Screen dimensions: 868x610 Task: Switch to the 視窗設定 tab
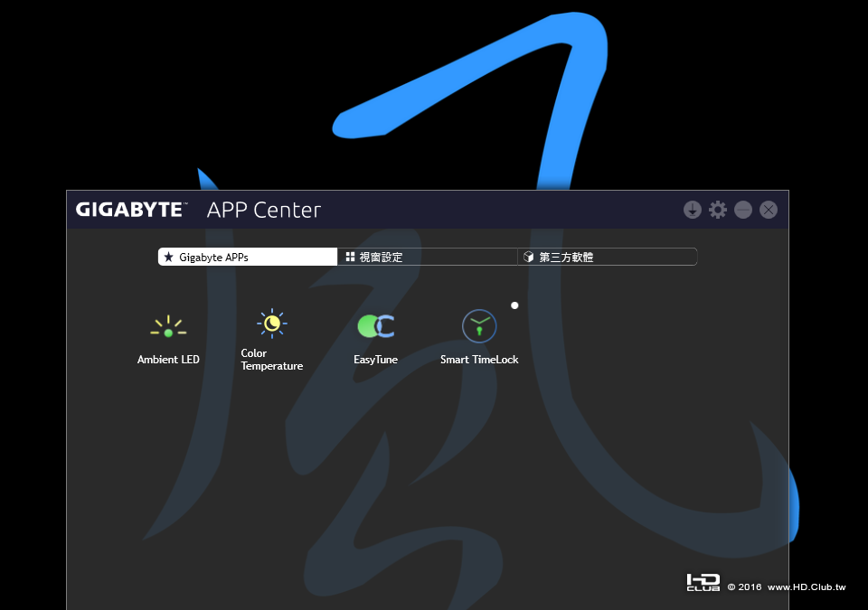click(x=428, y=257)
